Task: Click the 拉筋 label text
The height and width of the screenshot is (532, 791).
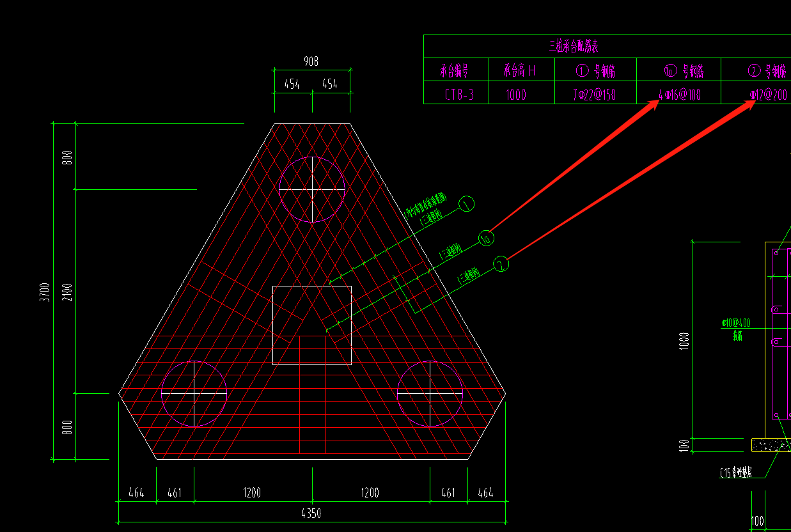Action: (737, 335)
